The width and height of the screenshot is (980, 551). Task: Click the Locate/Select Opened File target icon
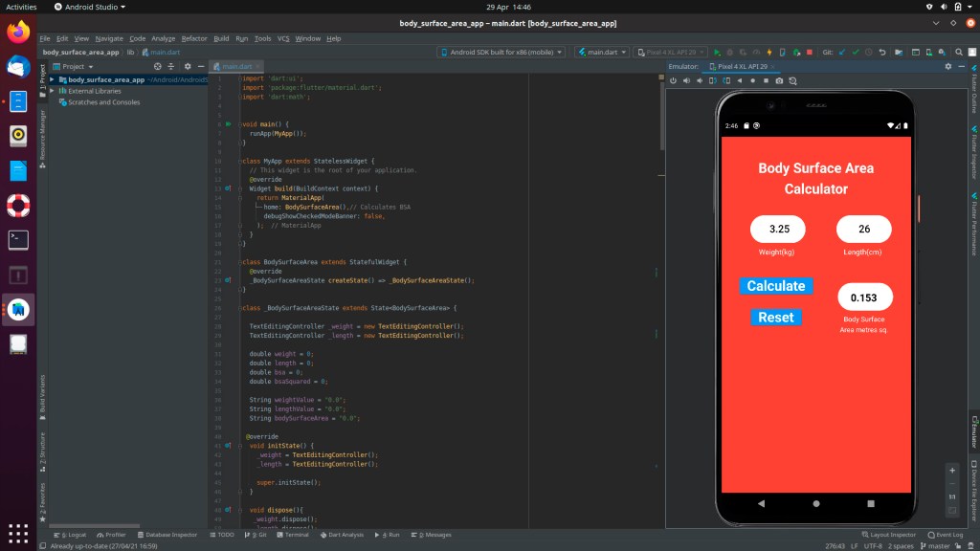(158, 66)
